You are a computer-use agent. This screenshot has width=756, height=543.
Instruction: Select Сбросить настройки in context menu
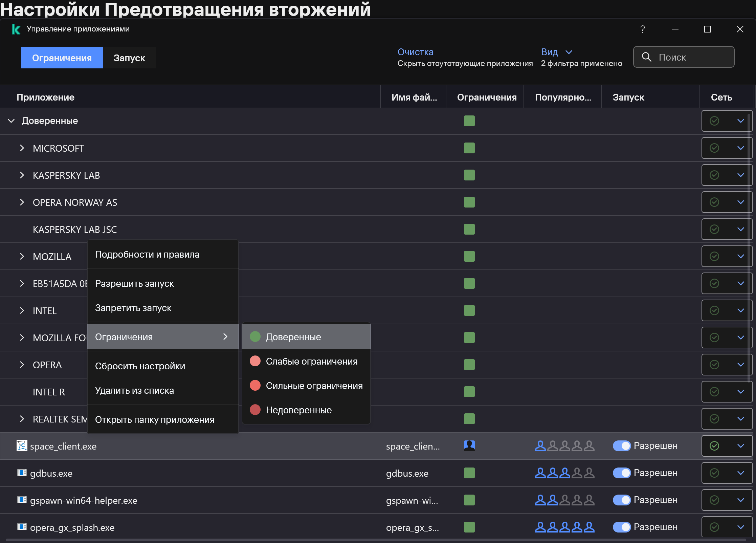[x=163, y=366]
